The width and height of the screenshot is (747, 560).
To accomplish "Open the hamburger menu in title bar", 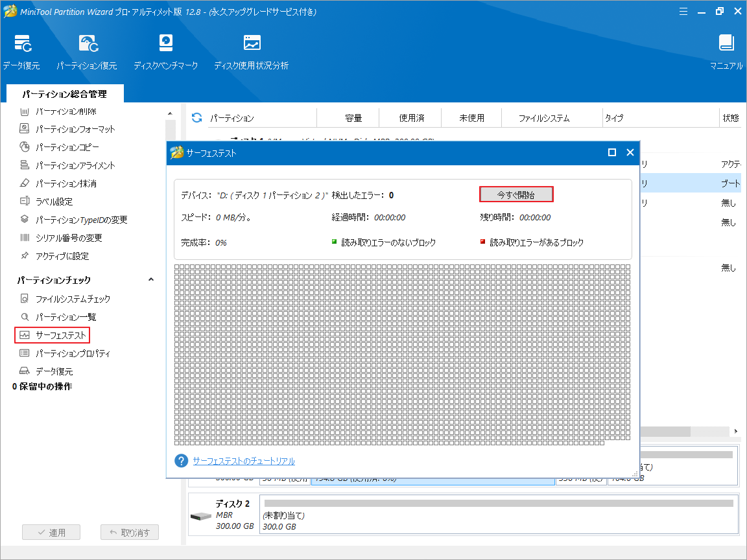I will click(x=683, y=12).
